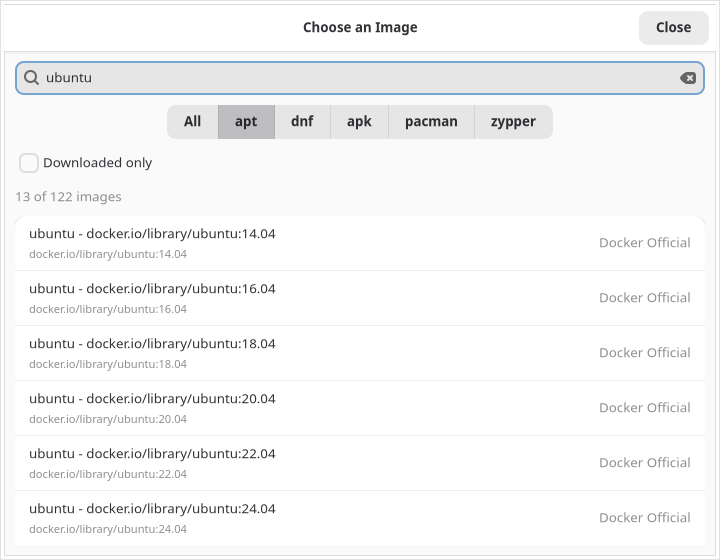Switch to the apk filter
The height and width of the screenshot is (560, 720).
point(359,122)
